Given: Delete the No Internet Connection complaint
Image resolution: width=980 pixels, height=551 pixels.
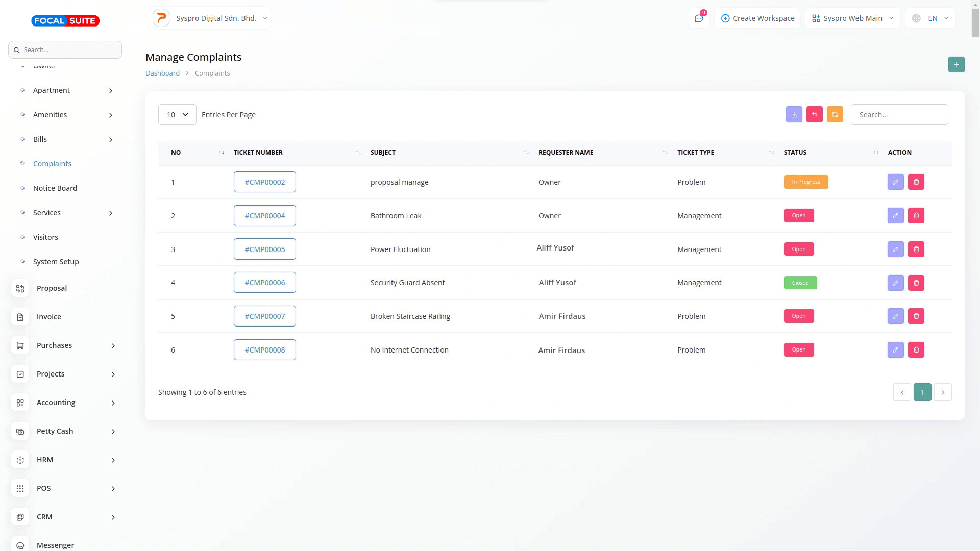Looking at the screenshot, I should (916, 350).
